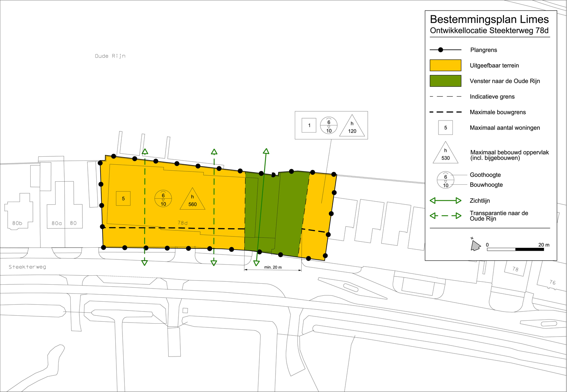Click the solid green sightline arrow on the map
The image size is (567, 392).
(261, 207)
